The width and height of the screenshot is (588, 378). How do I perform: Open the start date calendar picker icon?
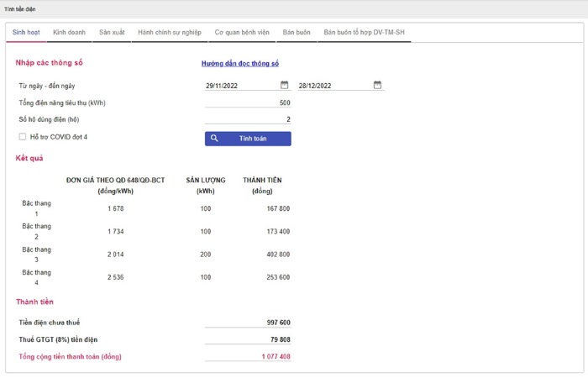pyautogui.click(x=284, y=85)
